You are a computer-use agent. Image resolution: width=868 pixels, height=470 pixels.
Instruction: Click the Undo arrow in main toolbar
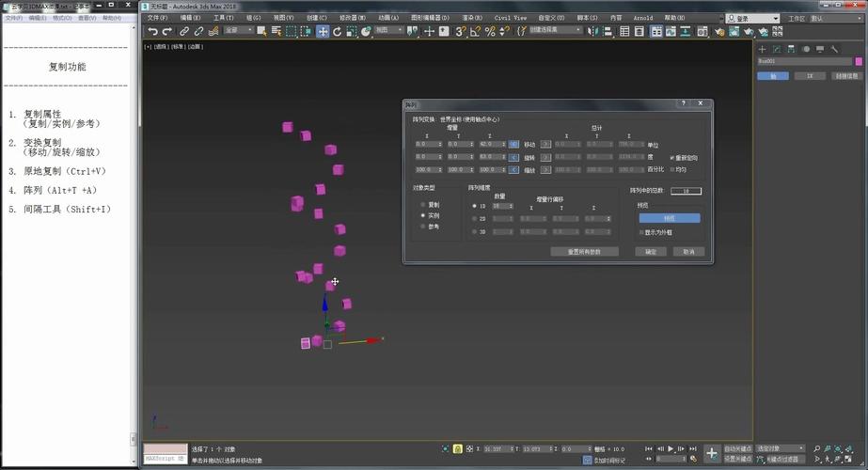click(x=153, y=31)
